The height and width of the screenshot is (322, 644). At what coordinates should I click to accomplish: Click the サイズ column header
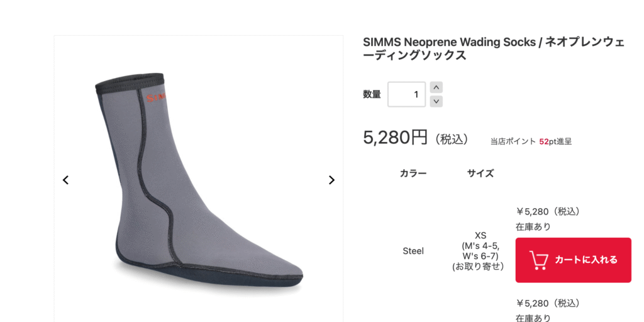click(x=480, y=174)
